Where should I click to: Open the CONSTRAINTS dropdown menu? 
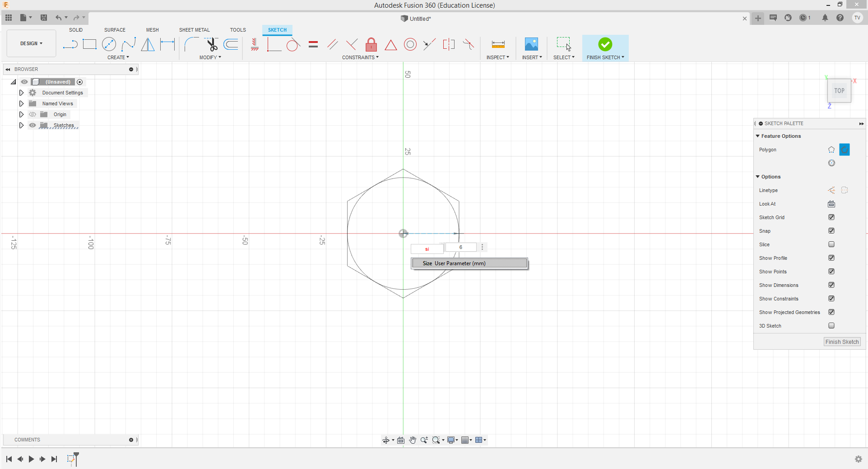click(x=360, y=57)
